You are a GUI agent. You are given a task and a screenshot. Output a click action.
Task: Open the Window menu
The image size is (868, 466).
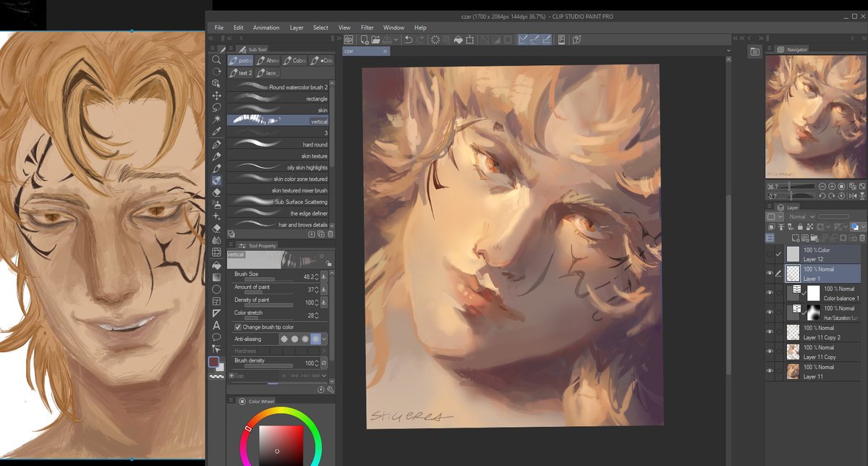click(393, 27)
